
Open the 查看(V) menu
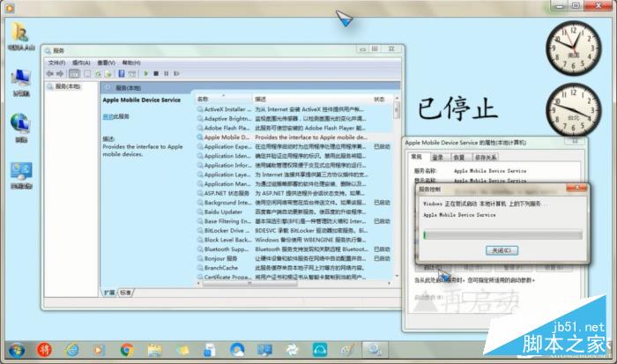tap(107, 63)
